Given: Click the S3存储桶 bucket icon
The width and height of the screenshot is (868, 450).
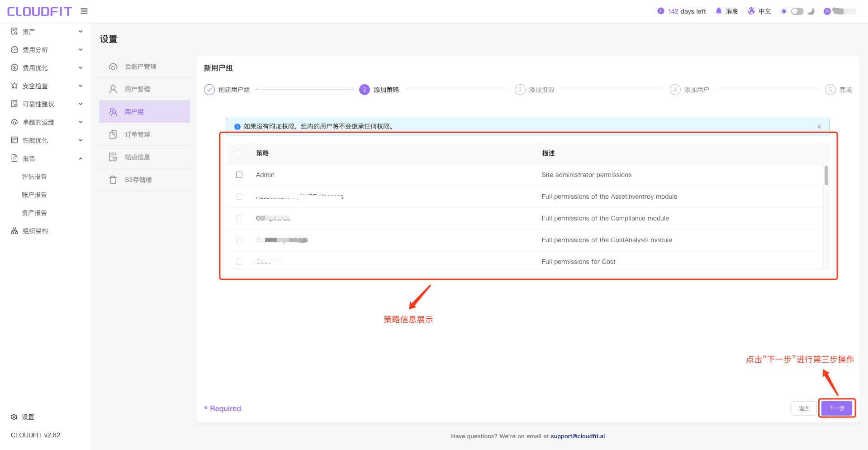Looking at the screenshot, I should (x=113, y=180).
